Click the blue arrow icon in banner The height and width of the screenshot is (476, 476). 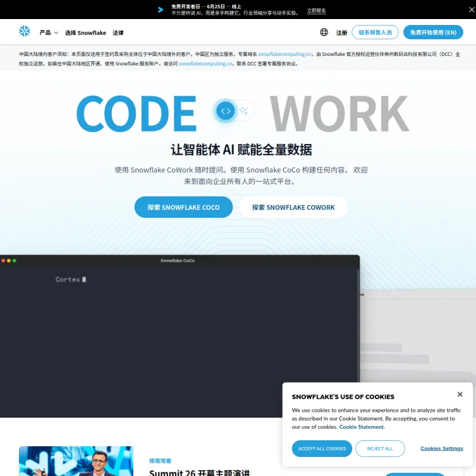(x=161, y=10)
